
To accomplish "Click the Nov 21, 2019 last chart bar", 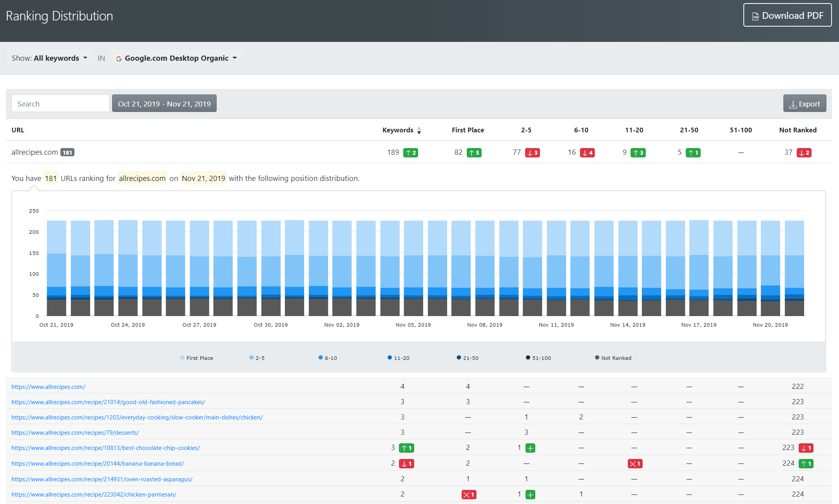I will tap(794, 268).
